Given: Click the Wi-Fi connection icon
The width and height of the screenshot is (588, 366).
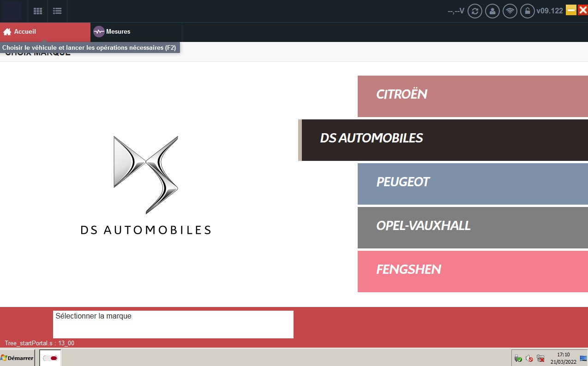Looking at the screenshot, I should 510,11.
